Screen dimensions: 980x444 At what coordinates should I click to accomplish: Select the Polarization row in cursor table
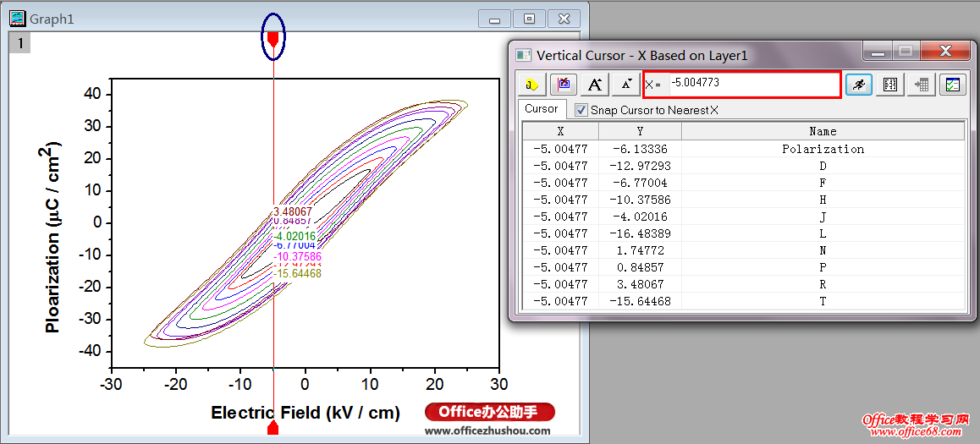(x=822, y=149)
